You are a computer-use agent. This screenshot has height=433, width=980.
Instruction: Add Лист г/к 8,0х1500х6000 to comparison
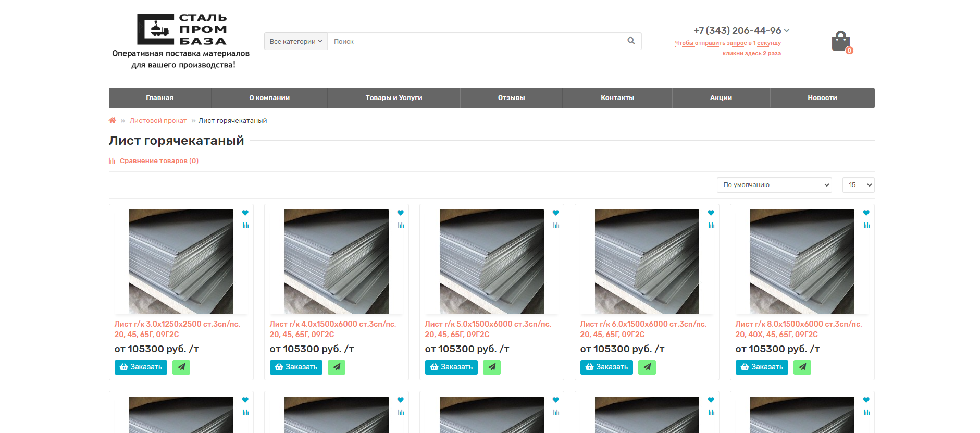(x=866, y=225)
